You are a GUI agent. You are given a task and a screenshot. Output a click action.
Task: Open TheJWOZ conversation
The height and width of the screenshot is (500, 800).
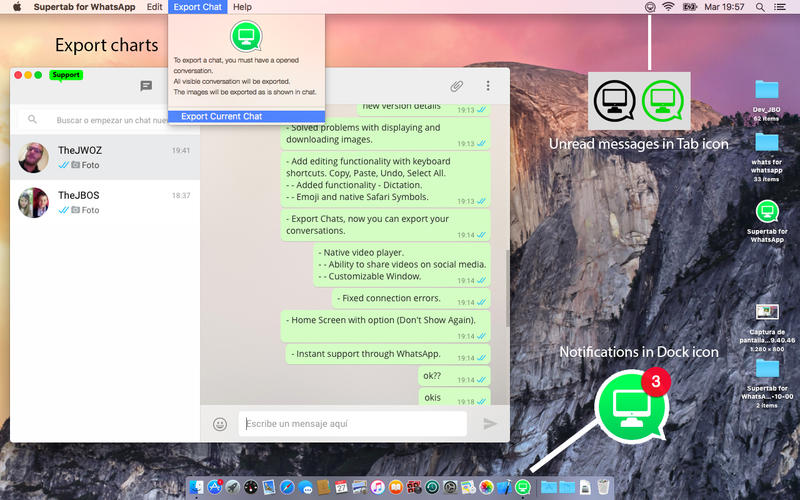(105, 157)
